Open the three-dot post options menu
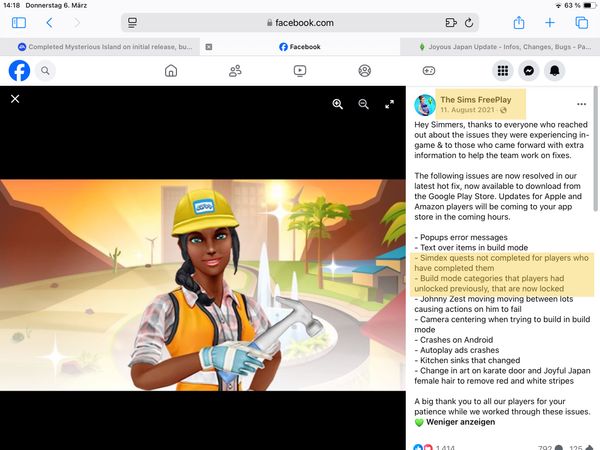This screenshot has height=450, width=600. tap(581, 104)
